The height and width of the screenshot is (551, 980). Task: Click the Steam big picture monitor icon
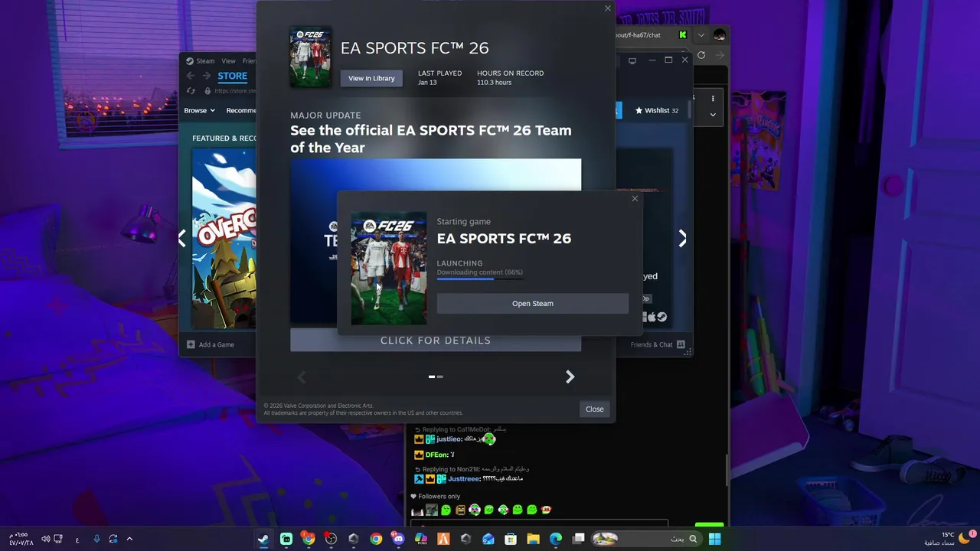coord(632,60)
